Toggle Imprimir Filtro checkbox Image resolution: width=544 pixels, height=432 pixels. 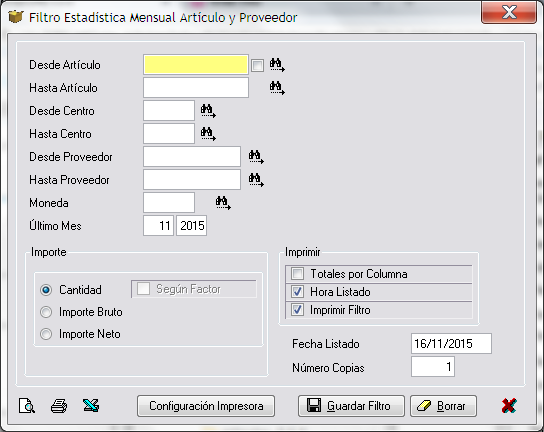click(297, 310)
